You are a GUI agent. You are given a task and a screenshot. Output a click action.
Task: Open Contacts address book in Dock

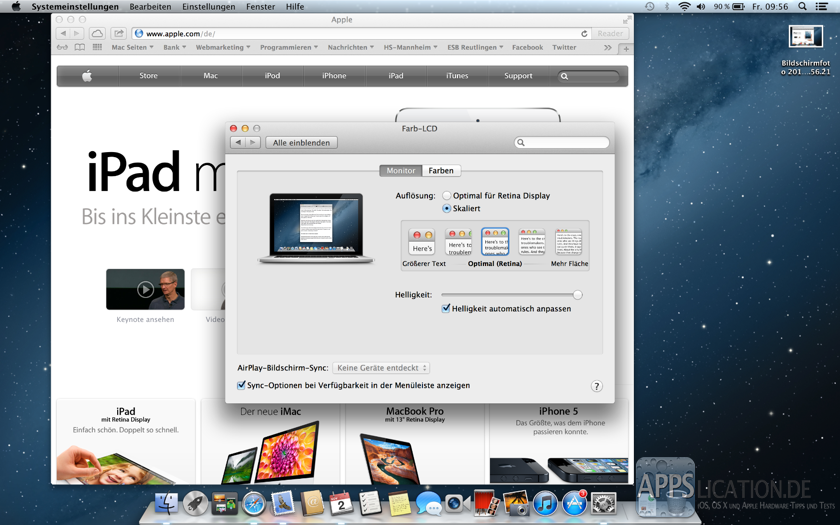pyautogui.click(x=312, y=504)
